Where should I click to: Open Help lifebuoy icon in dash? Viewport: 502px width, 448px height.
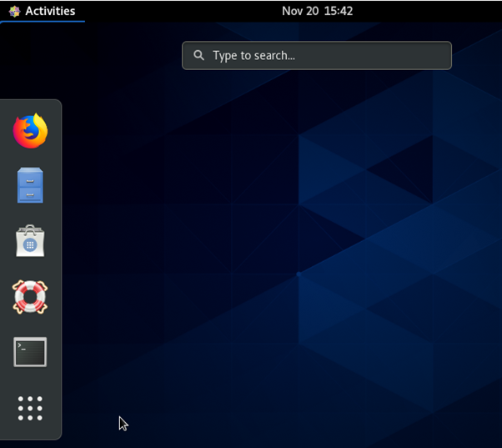30,297
